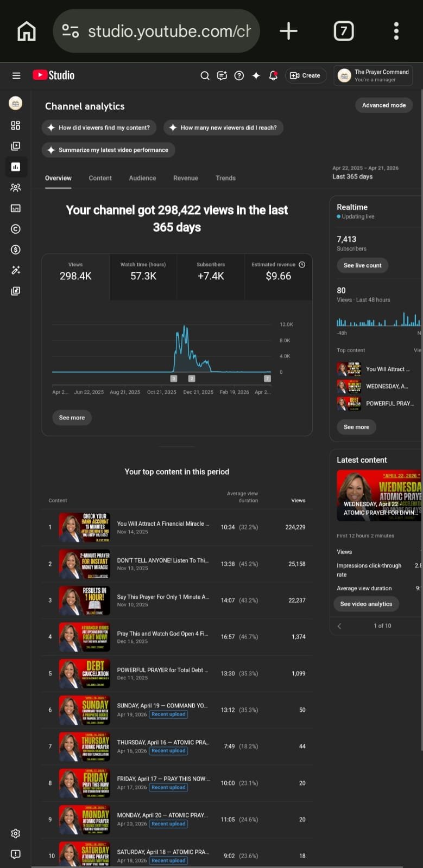
Task: Open Content icon in left sidebar
Action: coord(16,146)
